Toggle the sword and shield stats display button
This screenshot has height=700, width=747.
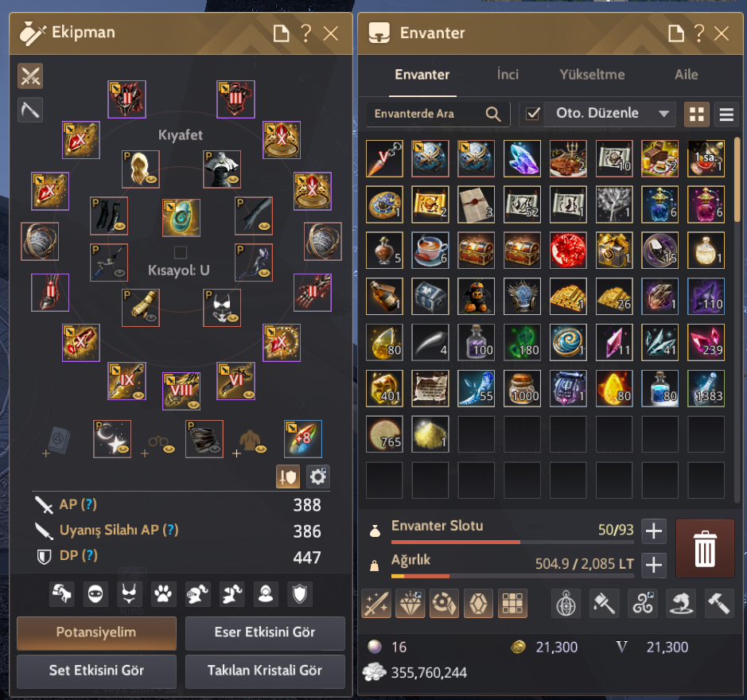coord(288,476)
